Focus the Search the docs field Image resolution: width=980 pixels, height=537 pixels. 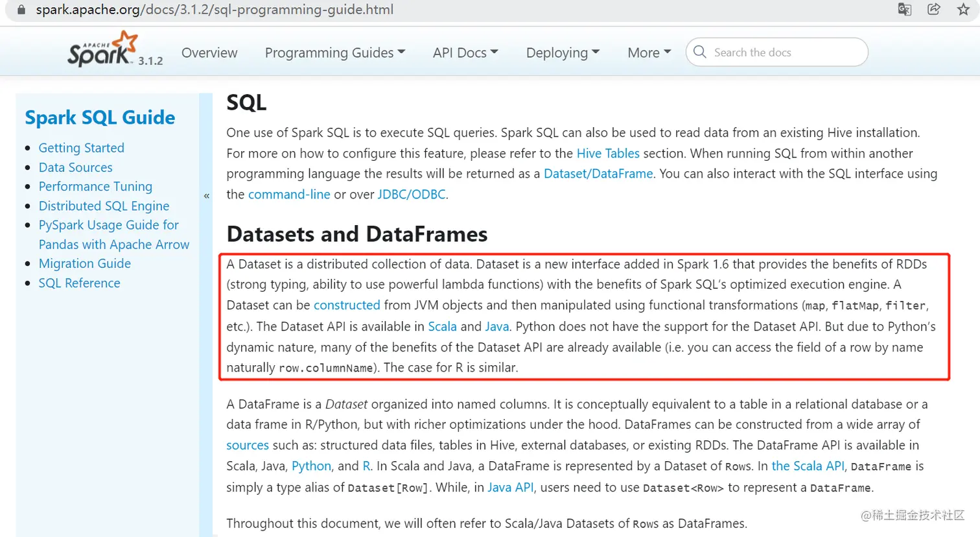click(x=776, y=52)
